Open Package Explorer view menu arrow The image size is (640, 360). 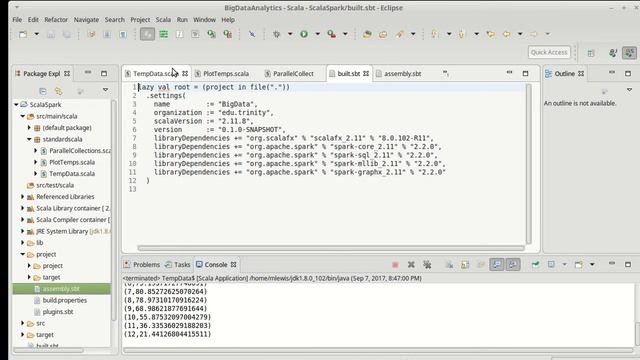point(105,90)
